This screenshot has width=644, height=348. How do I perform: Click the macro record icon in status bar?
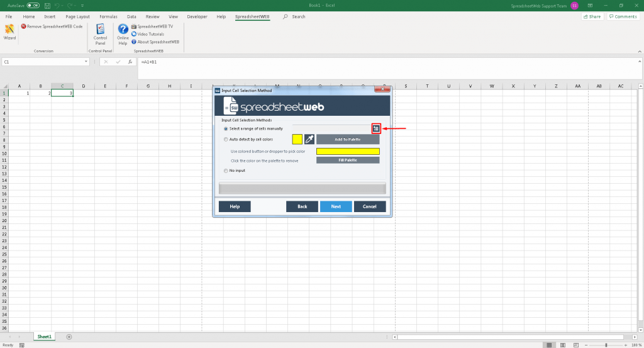[22, 345]
